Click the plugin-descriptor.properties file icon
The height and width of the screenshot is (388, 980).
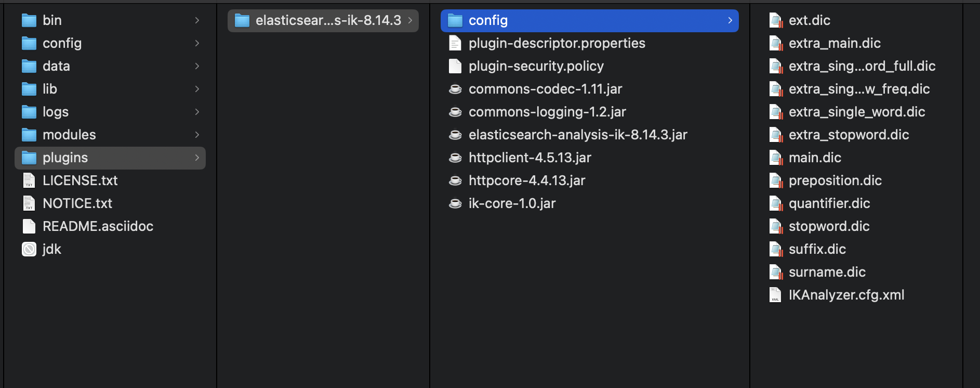[x=455, y=43]
